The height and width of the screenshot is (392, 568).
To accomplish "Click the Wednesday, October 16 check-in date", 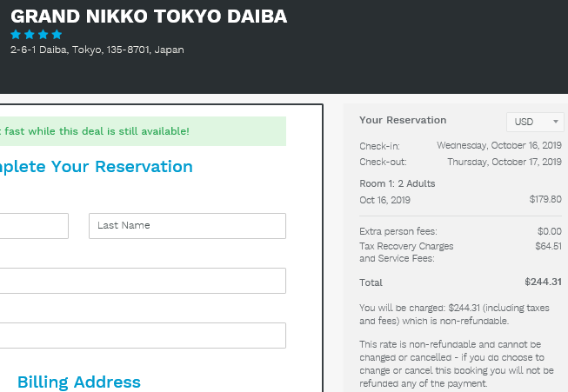I will point(499,145).
